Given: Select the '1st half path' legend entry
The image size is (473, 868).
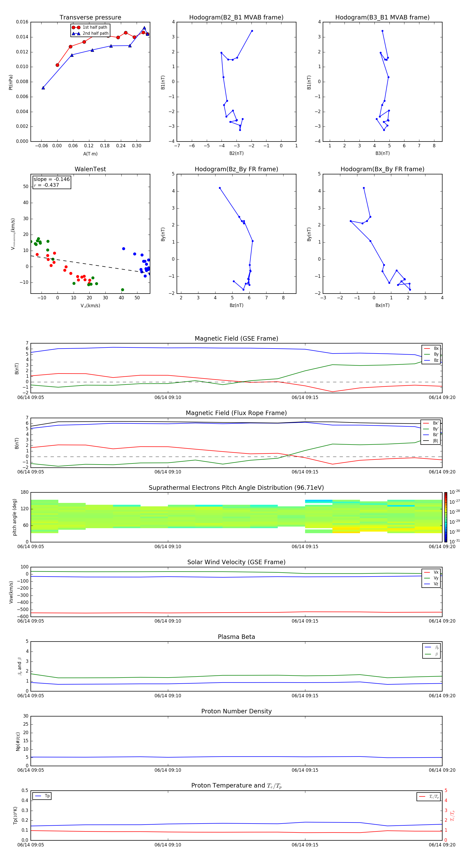Looking at the screenshot, I should click(90, 27).
